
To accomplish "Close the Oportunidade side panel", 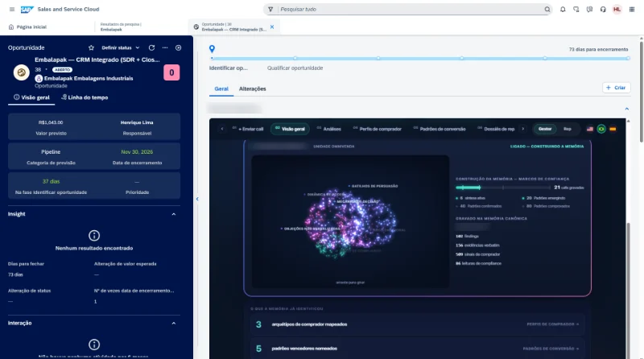I will click(x=178, y=47).
